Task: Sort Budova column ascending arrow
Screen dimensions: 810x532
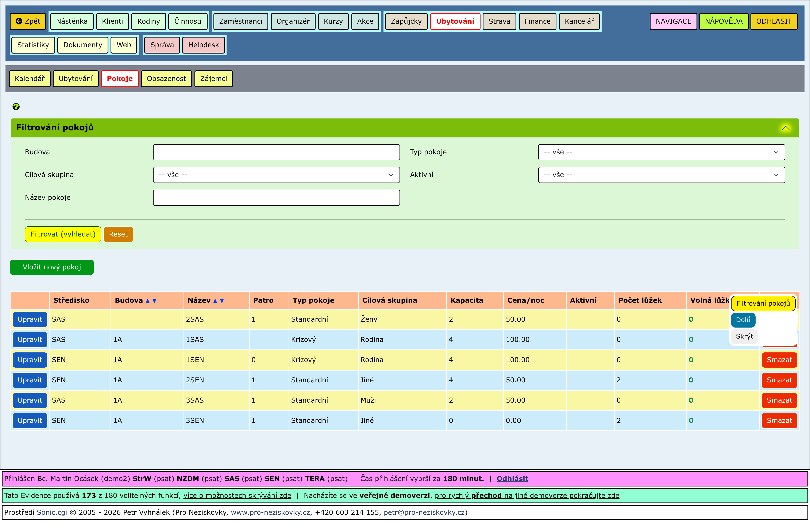Action: pos(148,301)
